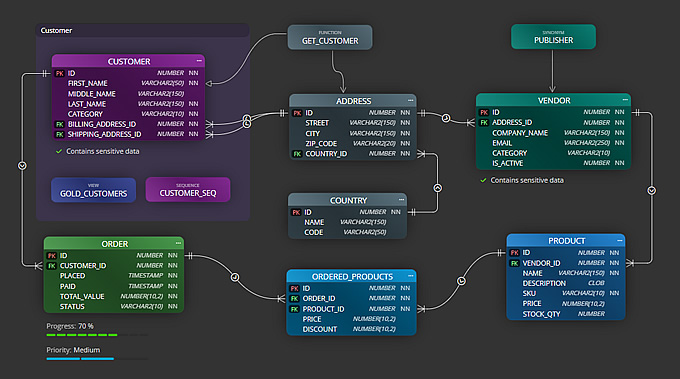The image size is (680, 379).
Task: Open the PRODUCT table options menu
Action: tap(620, 240)
